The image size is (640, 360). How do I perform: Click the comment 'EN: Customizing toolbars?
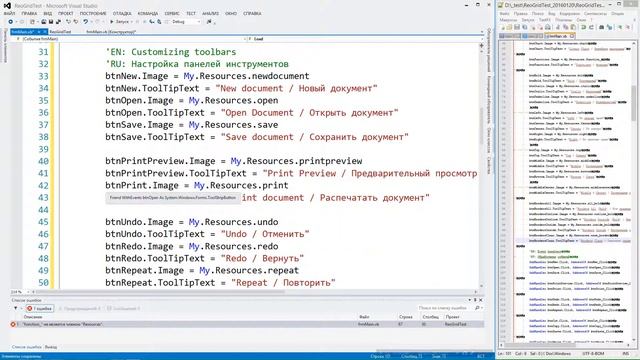coord(171,52)
